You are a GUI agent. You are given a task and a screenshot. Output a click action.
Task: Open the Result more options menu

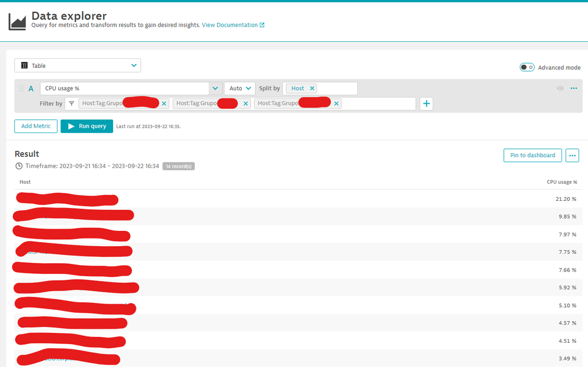572,156
